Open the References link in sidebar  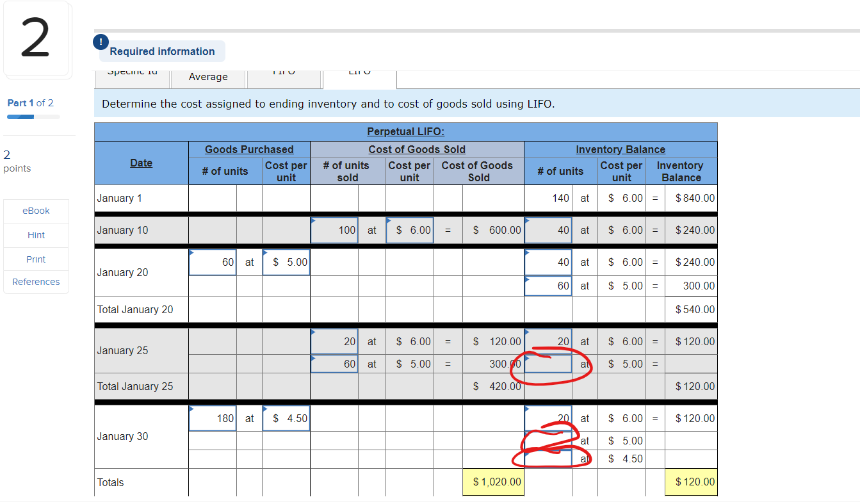point(36,282)
